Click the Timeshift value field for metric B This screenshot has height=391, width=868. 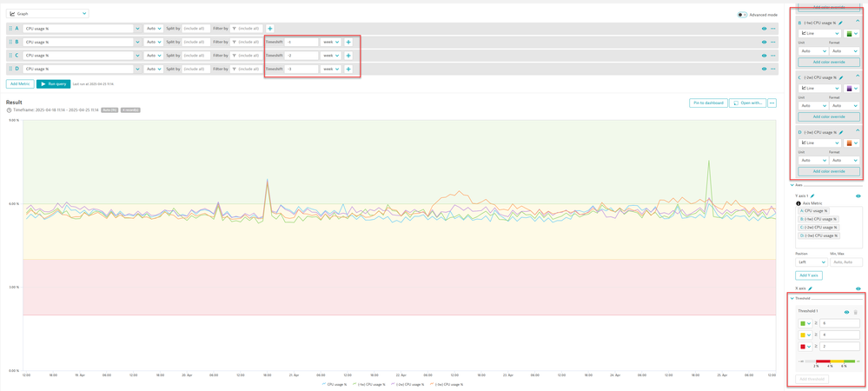(x=301, y=42)
